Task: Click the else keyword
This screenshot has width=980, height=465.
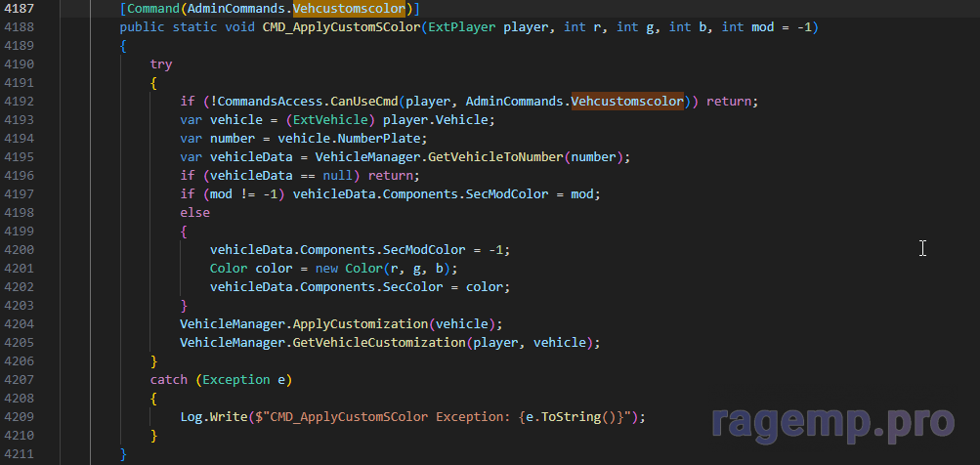Action: pyautogui.click(x=195, y=213)
